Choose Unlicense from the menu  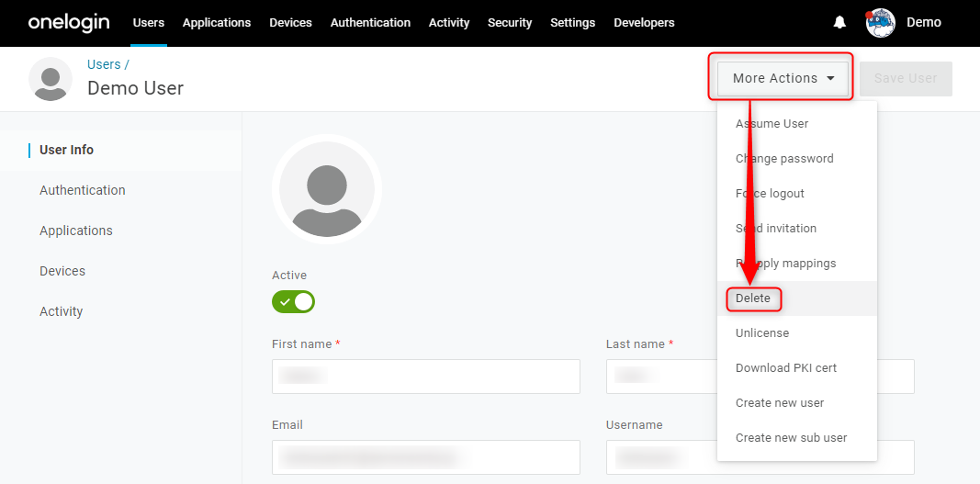point(797,333)
